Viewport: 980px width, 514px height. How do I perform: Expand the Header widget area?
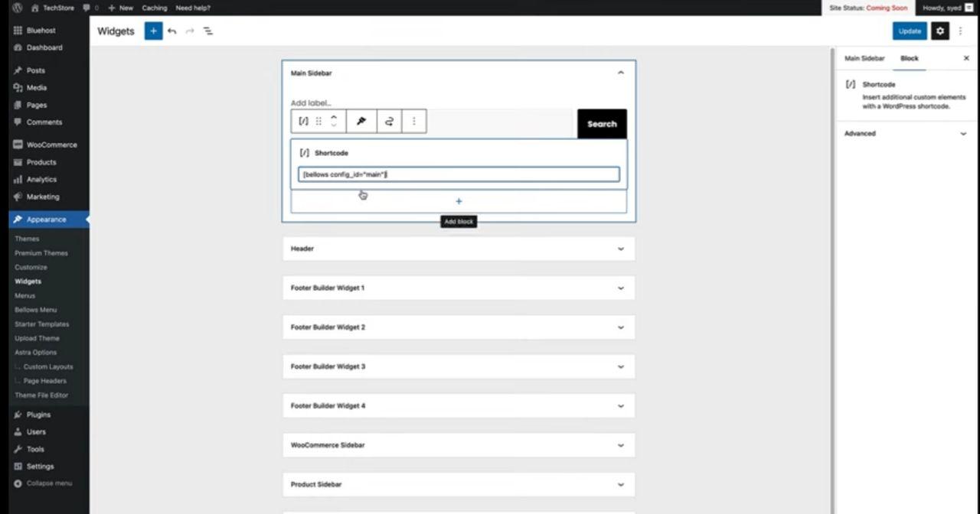point(620,249)
